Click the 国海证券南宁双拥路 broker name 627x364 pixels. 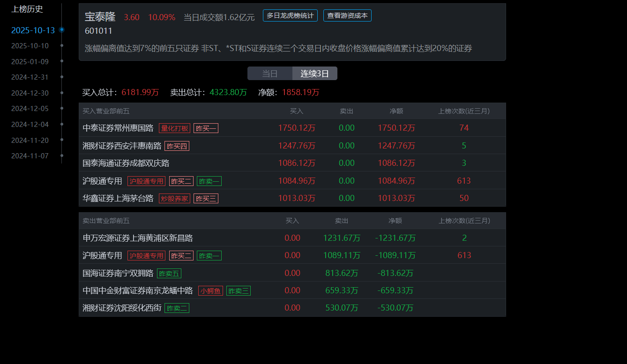118,273
